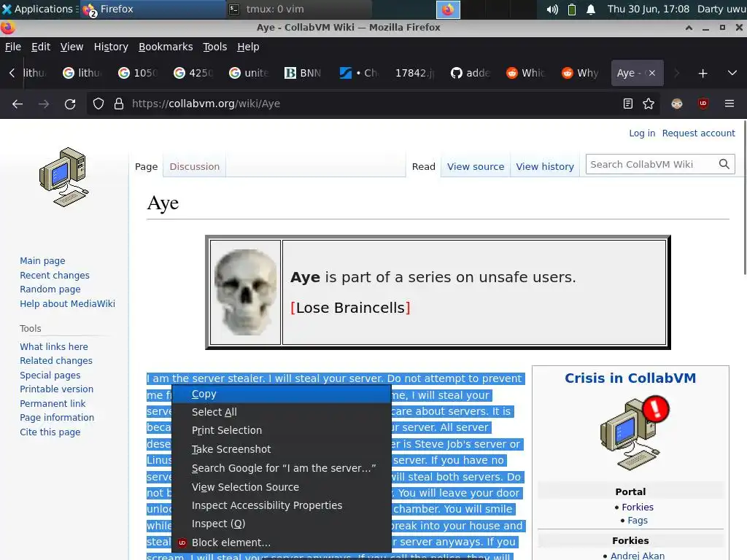Toggle reader view icon
This screenshot has width=747, height=560.
(628, 104)
